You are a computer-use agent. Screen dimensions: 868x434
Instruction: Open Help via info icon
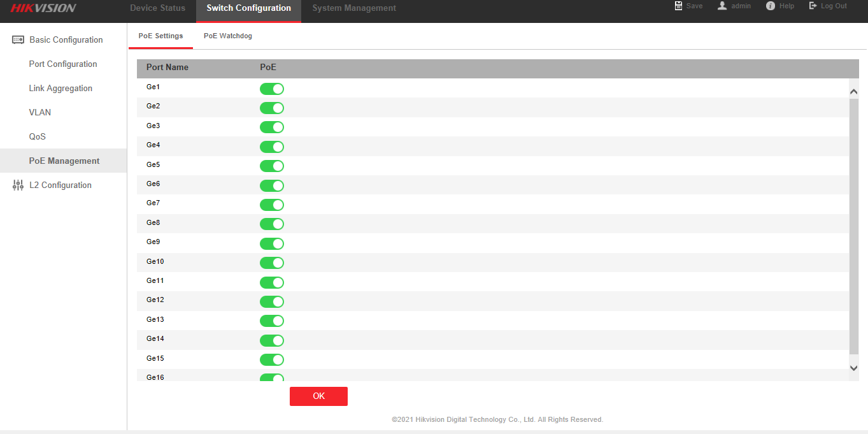[x=771, y=6]
